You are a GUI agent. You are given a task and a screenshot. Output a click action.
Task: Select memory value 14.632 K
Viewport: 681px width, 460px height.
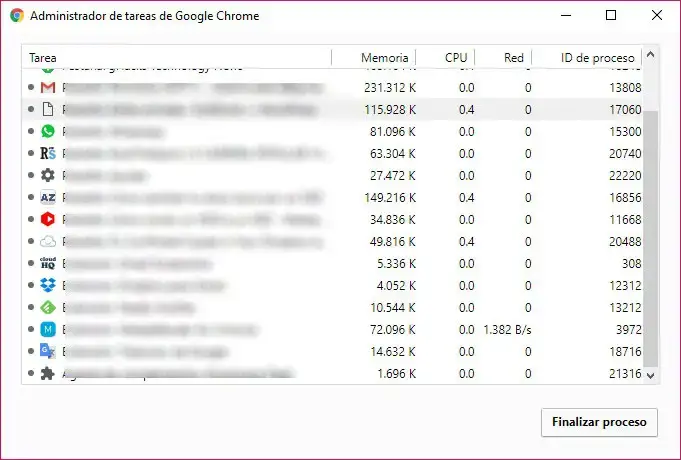click(x=393, y=351)
